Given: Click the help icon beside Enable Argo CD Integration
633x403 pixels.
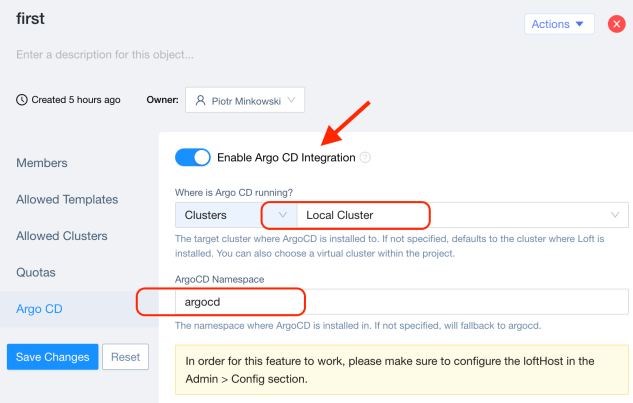Looking at the screenshot, I should (365, 158).
